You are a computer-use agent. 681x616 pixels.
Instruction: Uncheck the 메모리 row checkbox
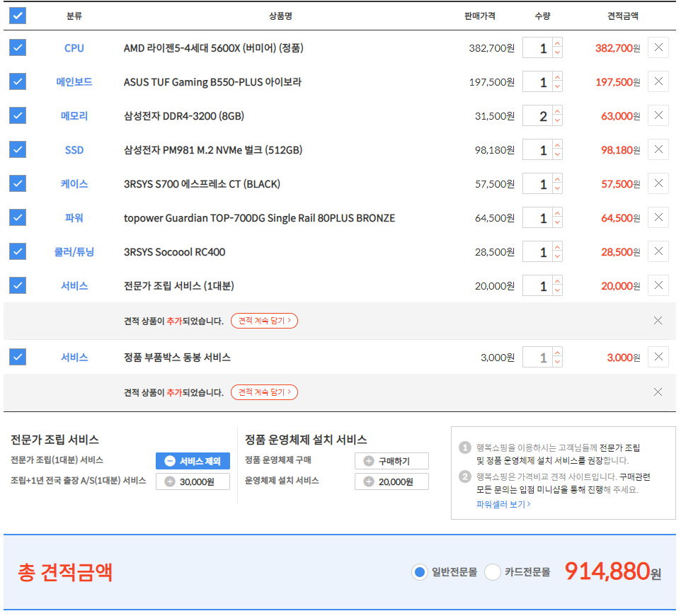18,115
